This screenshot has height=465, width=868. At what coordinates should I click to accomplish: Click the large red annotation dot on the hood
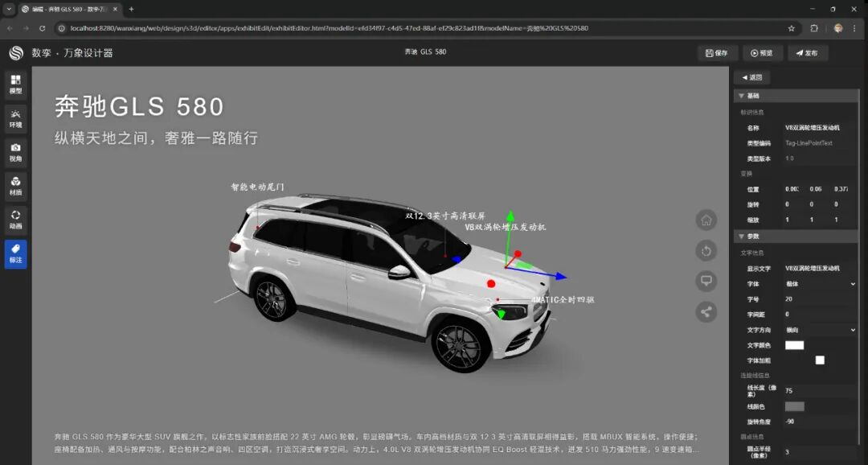tap(491, 284)
